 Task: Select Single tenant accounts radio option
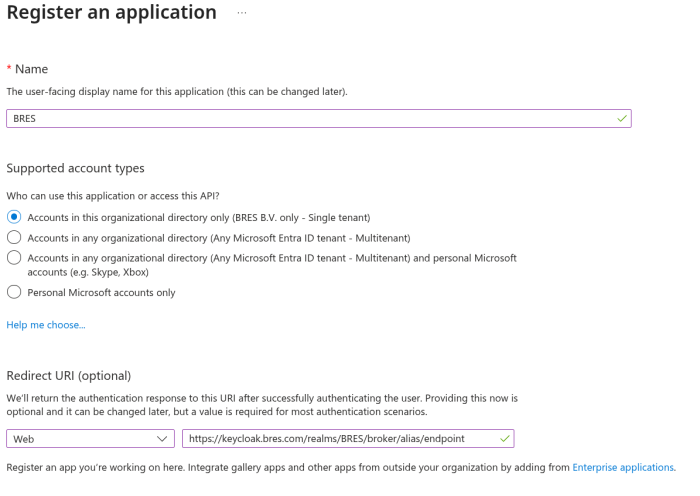tap(14, 217)
